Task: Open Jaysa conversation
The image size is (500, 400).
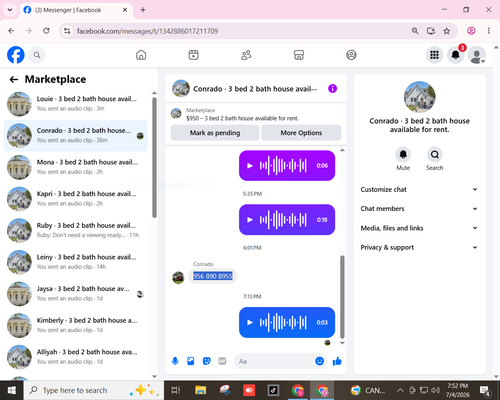Action: (75, 294)
